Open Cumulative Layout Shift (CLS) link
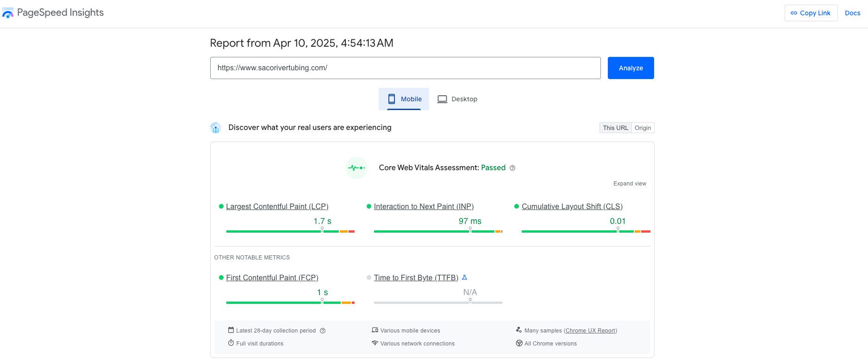This screenshot has height=364, width=868. pos(572,207)
